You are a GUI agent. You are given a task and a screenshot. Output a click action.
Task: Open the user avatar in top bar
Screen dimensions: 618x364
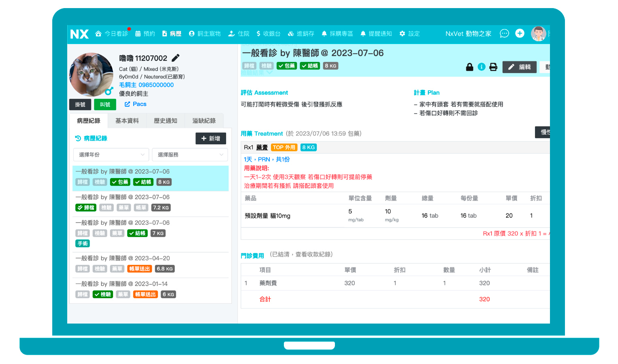point(538,34)
